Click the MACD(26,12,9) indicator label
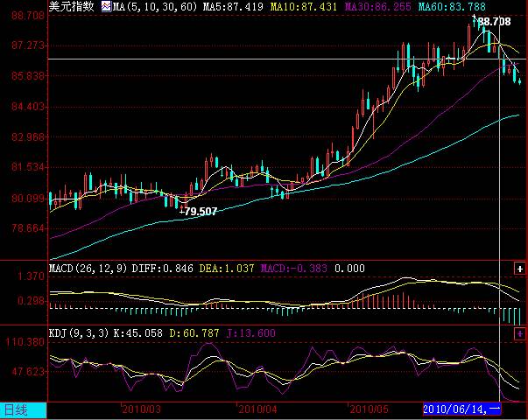 [x=88, y=269]
